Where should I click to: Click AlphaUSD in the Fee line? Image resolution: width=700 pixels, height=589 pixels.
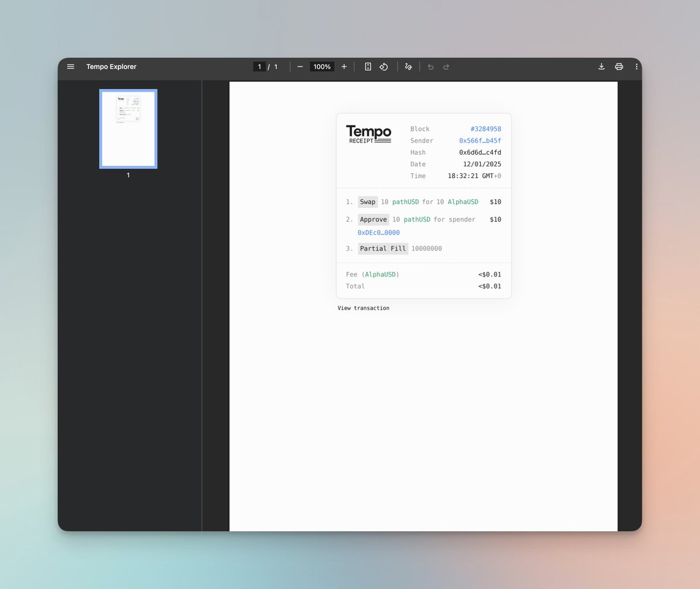[380, 274]
